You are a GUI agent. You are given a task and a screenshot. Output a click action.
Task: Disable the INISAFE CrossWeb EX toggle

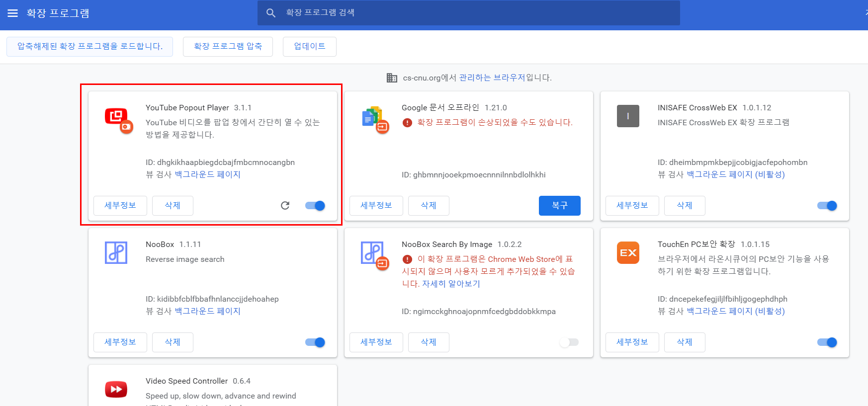point(827,206)
